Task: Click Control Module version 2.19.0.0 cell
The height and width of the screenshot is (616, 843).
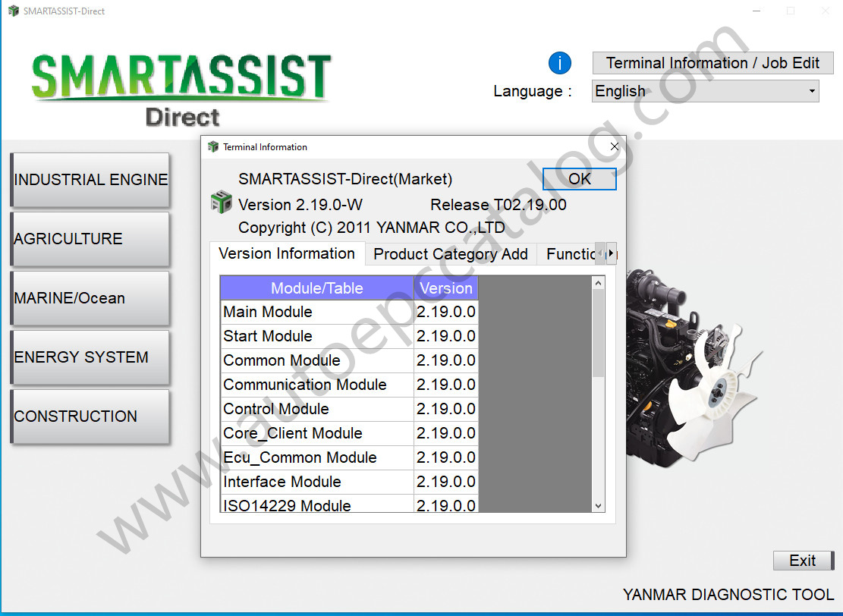Action: point(445,409)
